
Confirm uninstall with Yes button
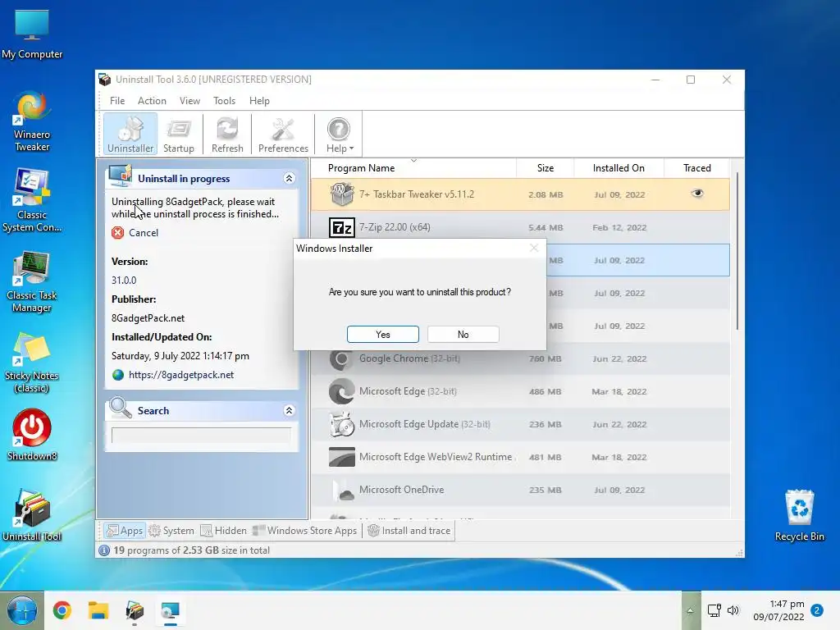382,335
